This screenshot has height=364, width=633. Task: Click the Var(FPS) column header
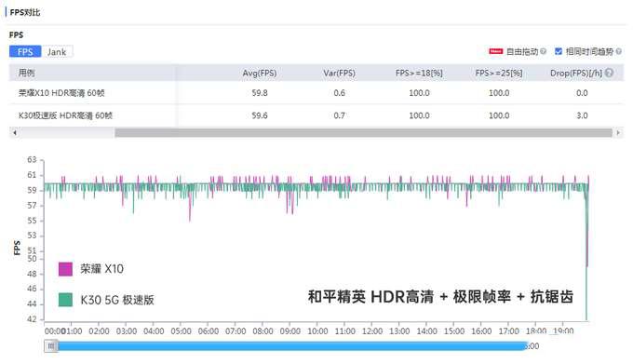pyautogui.click(x=339, y=73)
